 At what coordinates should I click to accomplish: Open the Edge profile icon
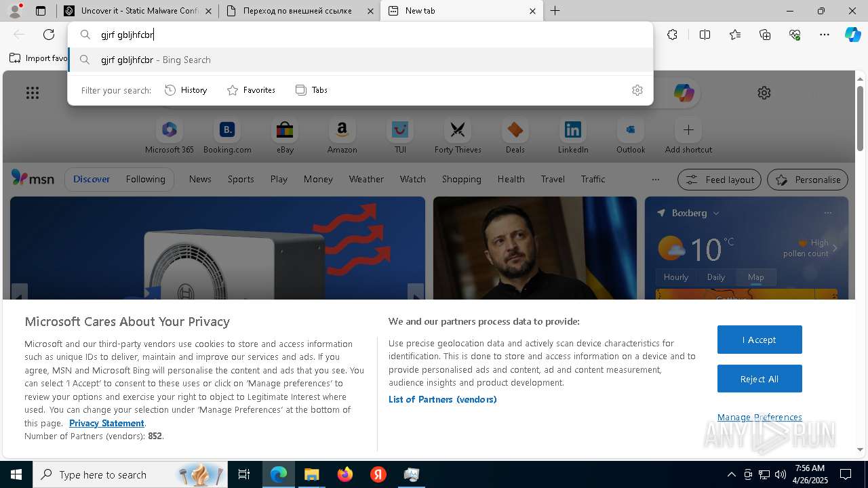pos(15,10)
